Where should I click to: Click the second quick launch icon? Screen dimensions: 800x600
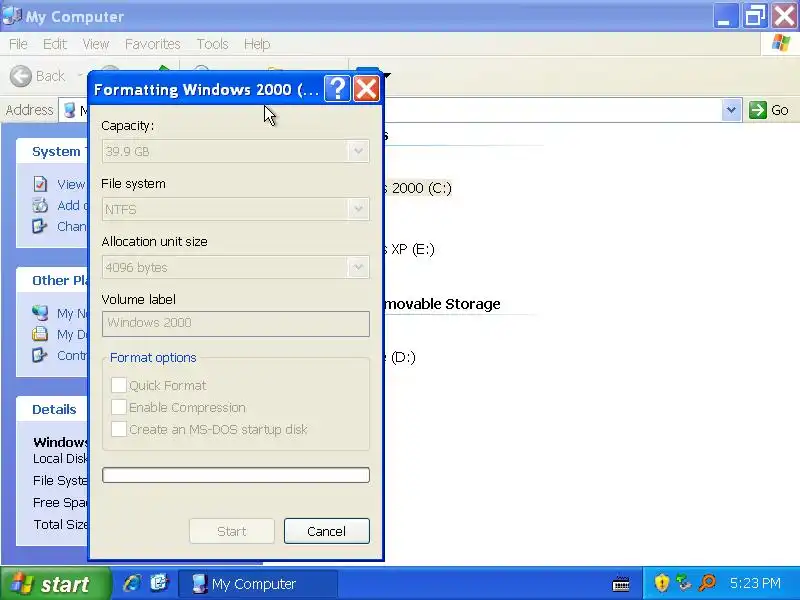click(159, 583)
